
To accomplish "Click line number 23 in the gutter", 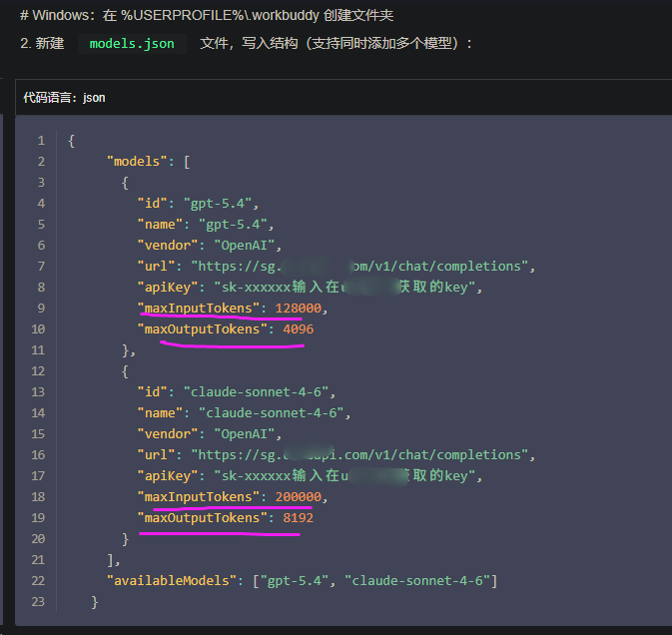I will (38, 602).
